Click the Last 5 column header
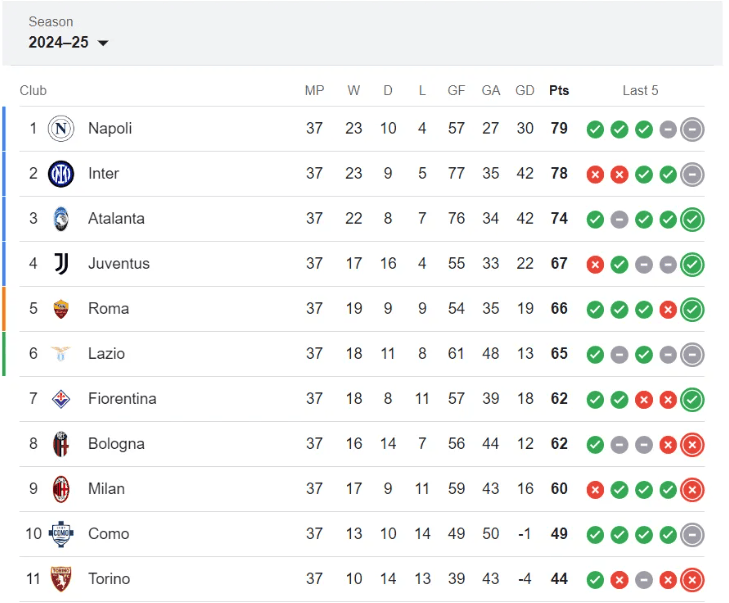 [640, 90]
